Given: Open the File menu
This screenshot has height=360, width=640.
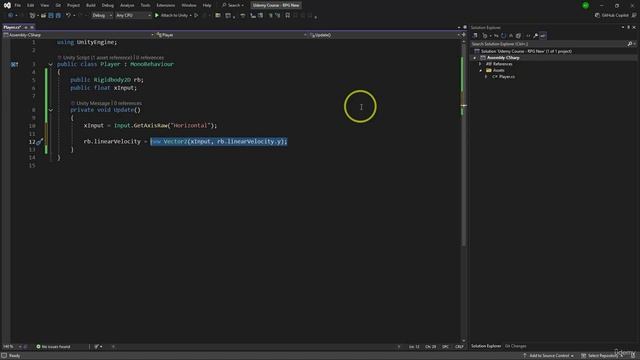Looking at the screenshot, I should coord(18,5).
